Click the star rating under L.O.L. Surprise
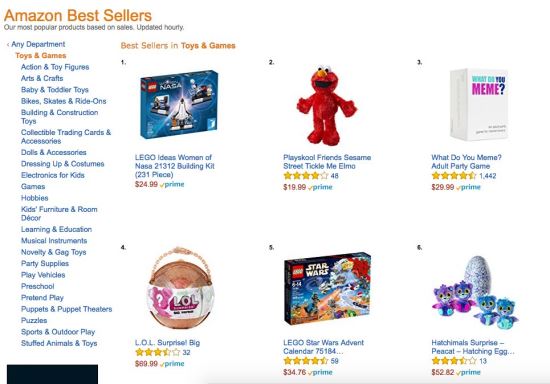 (157, 352)
